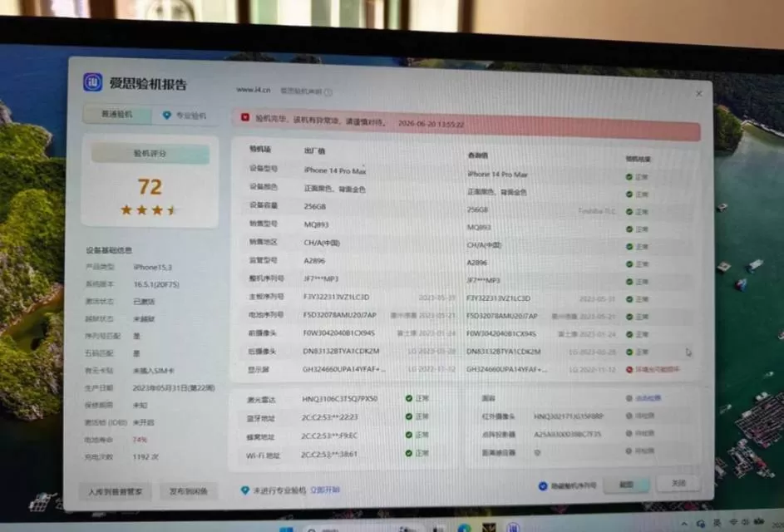Click the green status icon in 设备容量 row

tap(629, 211)
